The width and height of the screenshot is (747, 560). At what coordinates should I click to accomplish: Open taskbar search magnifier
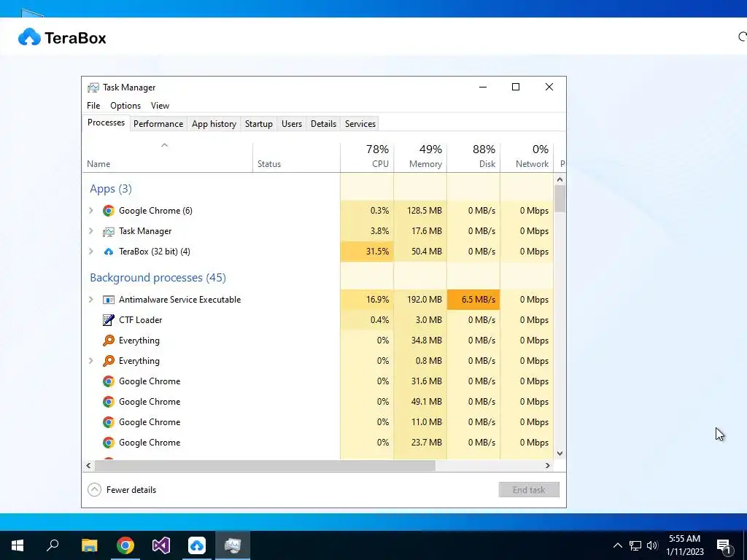point(53,545)
